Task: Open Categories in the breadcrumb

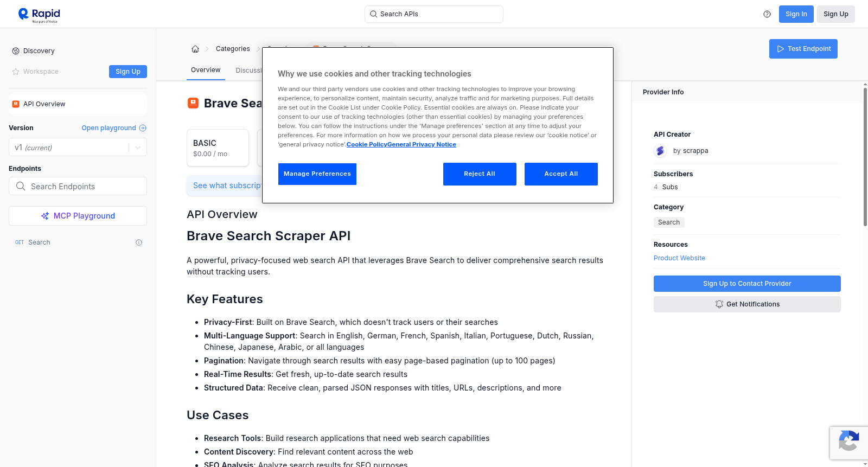Action: [233, 49]
